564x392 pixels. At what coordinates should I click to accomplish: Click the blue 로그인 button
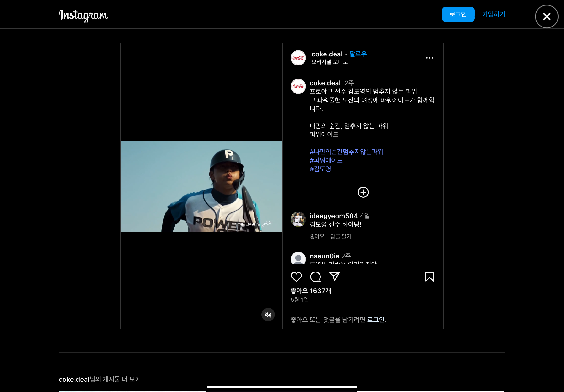458,14
